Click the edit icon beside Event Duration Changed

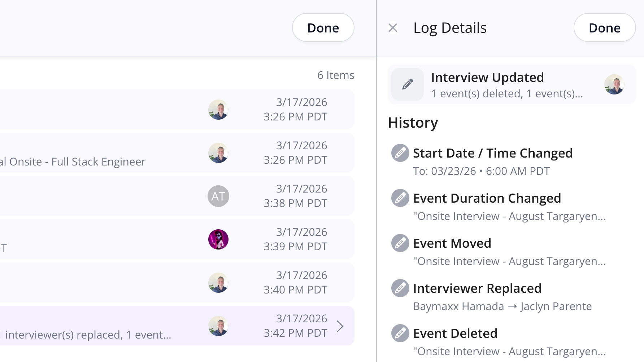400,198
